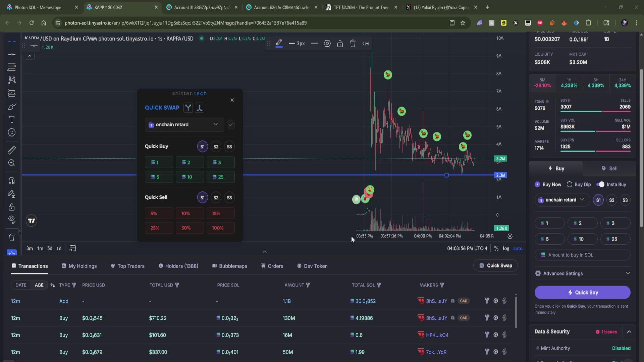Select the Buy Dip radio option
This screenshot has height=362, width=644.
[570, 185]
